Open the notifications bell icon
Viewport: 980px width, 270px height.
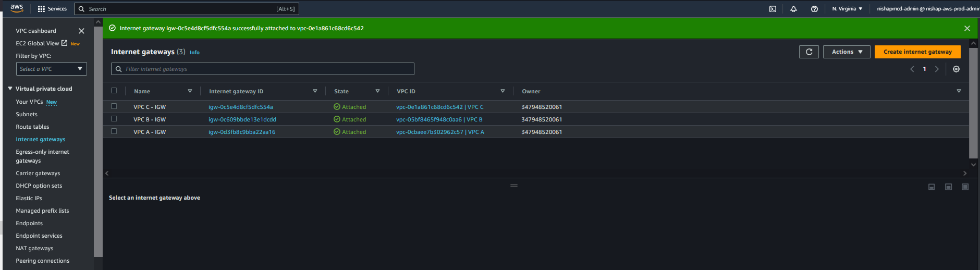[793, 9]
